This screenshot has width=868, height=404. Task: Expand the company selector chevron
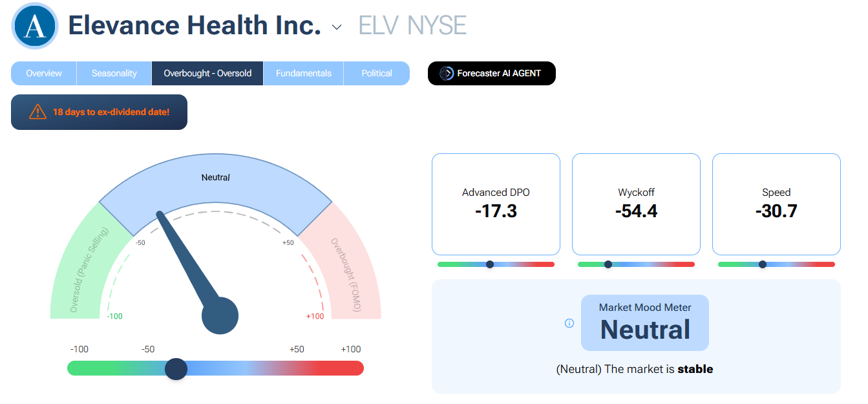coord(337,27)
